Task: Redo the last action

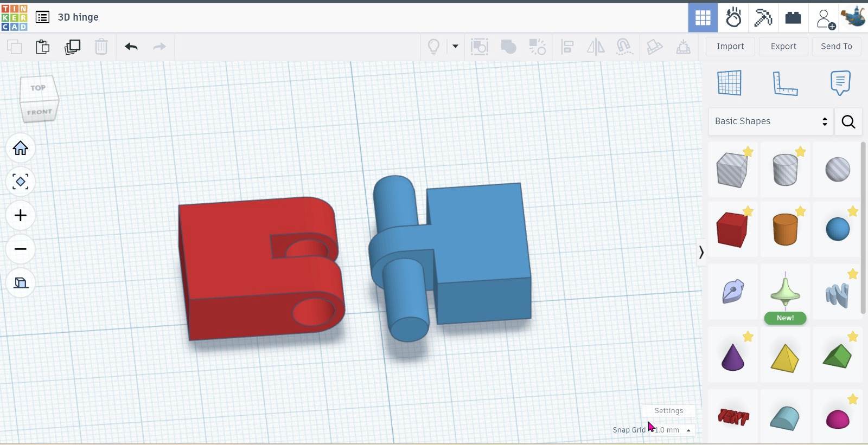Action: point(159,47)
